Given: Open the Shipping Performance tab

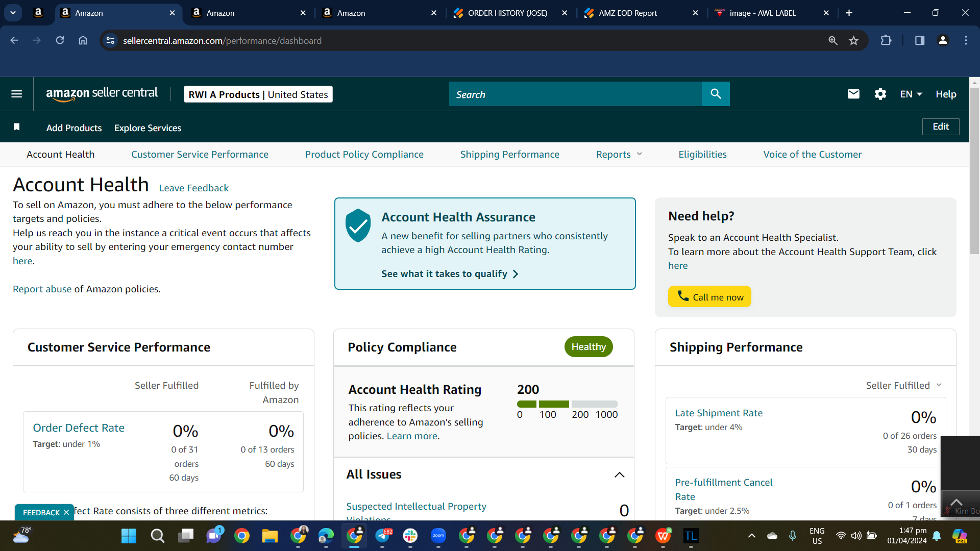Looking at the screenshot, I should [x=509, y=154].
